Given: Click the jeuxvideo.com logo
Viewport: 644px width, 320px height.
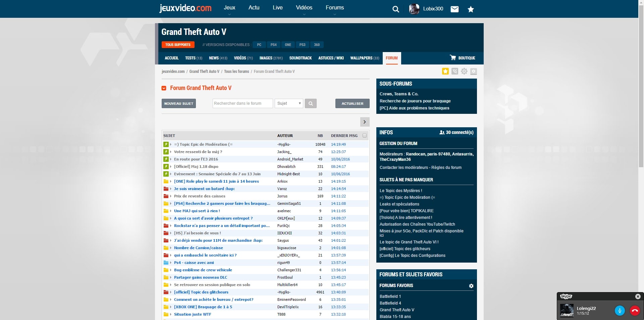Looking at the screenshot, I should [185, 8].
